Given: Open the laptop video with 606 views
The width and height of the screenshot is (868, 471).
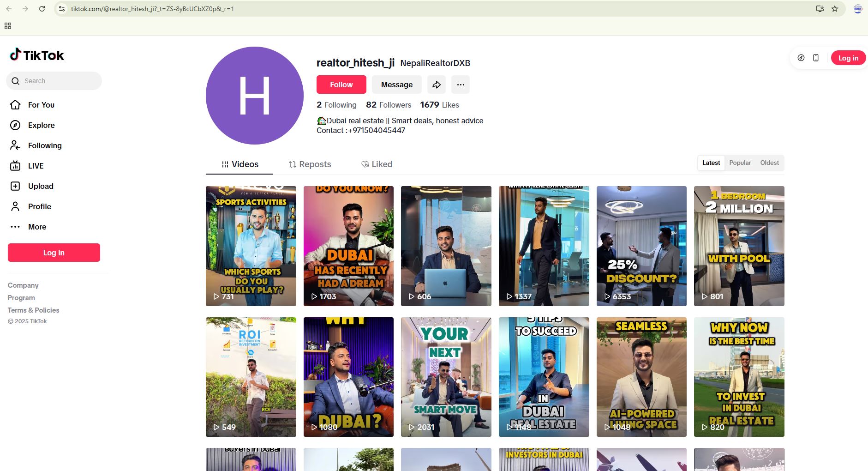Looking at the screenshot, I should [446, 246].
